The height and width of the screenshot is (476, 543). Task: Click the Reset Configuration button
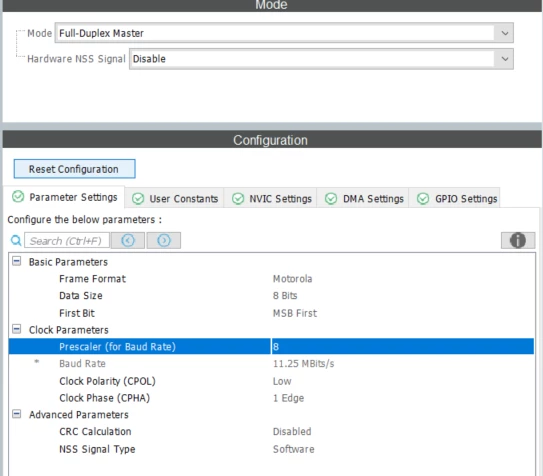pos(74,169)
